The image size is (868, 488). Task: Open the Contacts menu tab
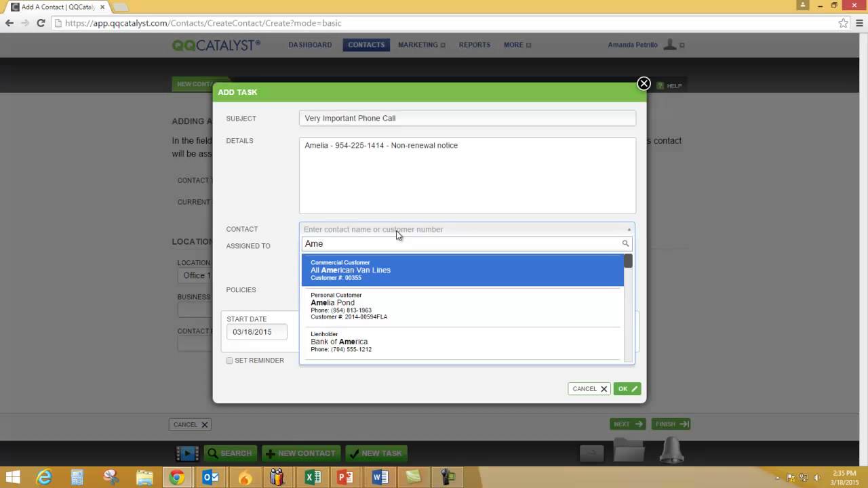pos(366,45)
